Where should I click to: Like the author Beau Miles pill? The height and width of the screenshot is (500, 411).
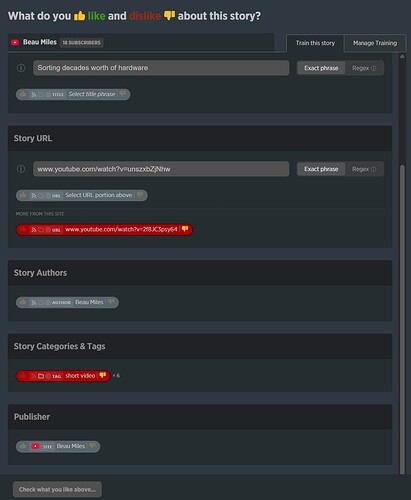[x=23, y=302]
